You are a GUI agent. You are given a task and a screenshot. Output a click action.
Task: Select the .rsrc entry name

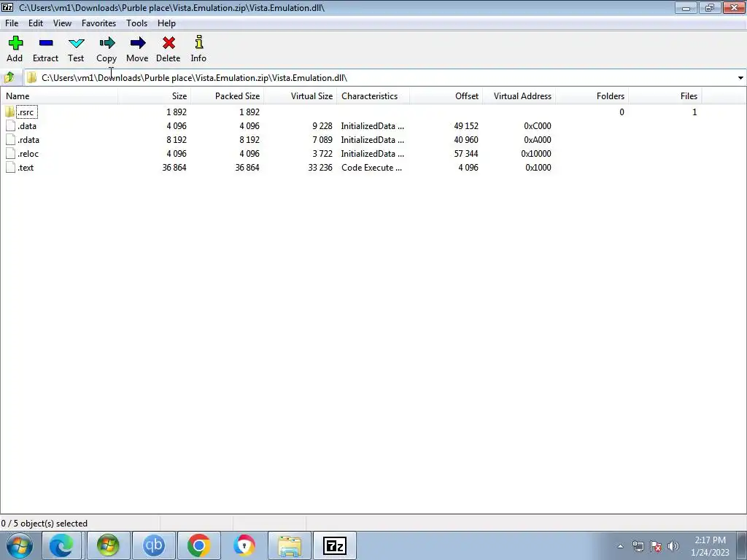pyautogui.click(x=26, y=112)
